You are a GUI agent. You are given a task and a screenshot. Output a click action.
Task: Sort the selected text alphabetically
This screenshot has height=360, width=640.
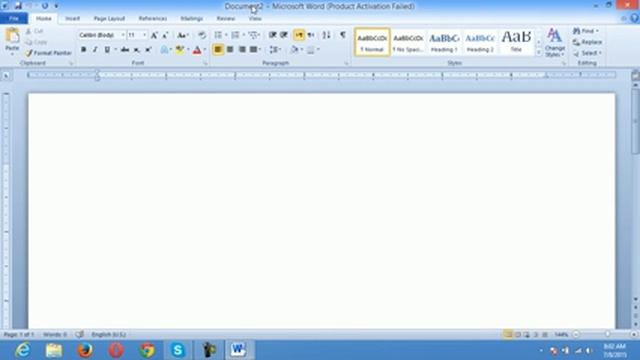(x=326, y=35)
